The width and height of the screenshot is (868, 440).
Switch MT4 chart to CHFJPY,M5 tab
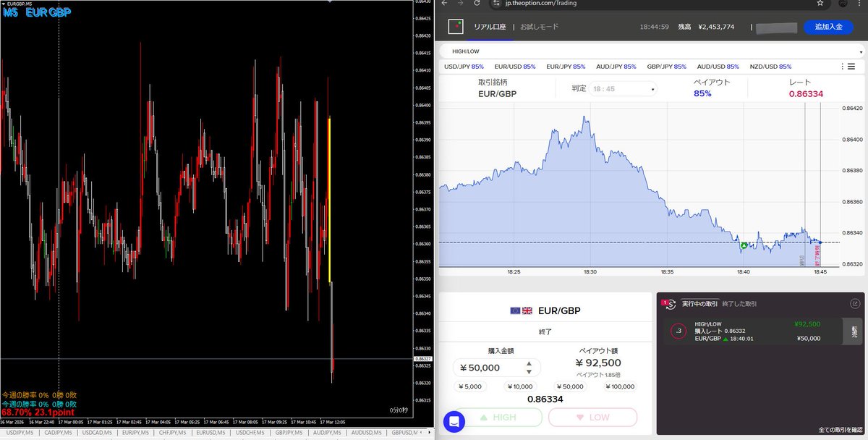tap(174, 433)
